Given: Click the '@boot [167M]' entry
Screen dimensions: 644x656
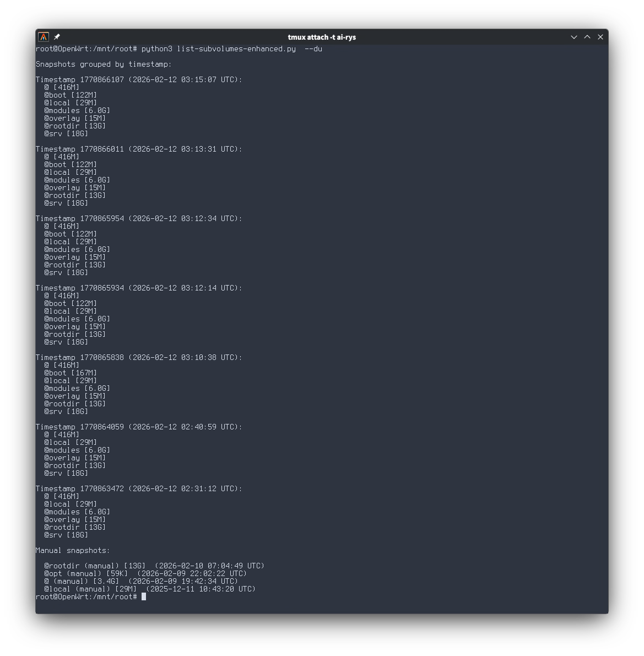Looking at the screenshot, I should (x=71, y=373).
